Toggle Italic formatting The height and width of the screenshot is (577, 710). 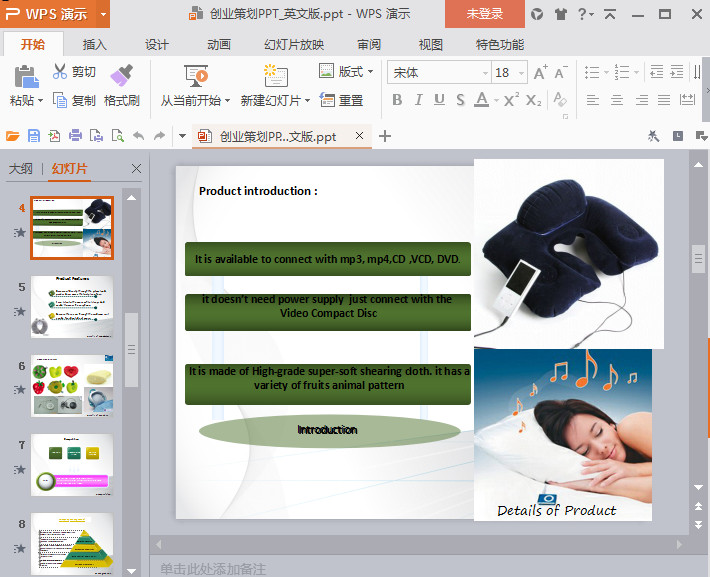point(418,100)
